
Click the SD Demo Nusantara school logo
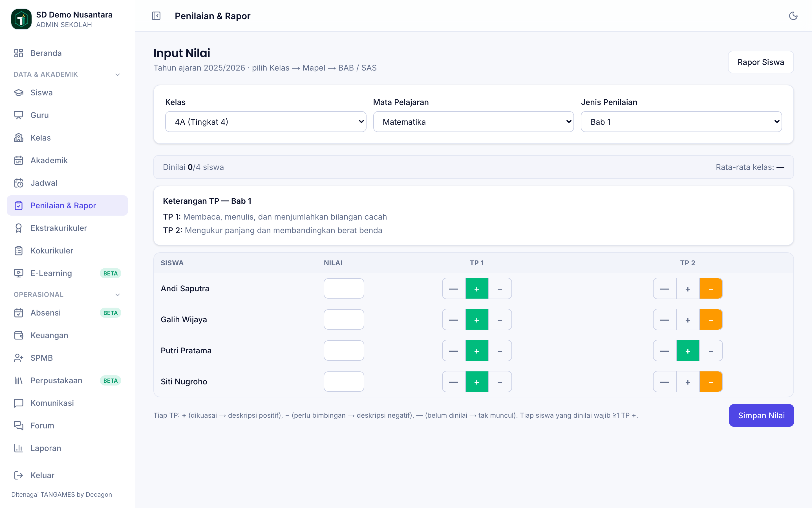pos(21,19)
